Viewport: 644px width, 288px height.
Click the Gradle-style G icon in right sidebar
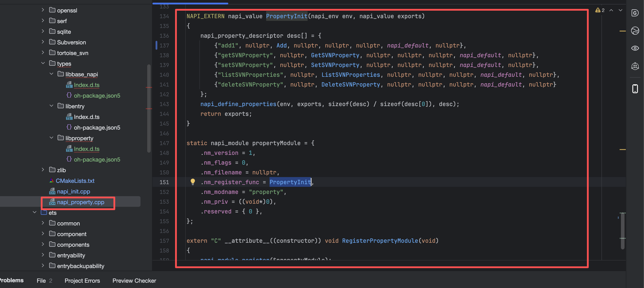coord(635,13)
